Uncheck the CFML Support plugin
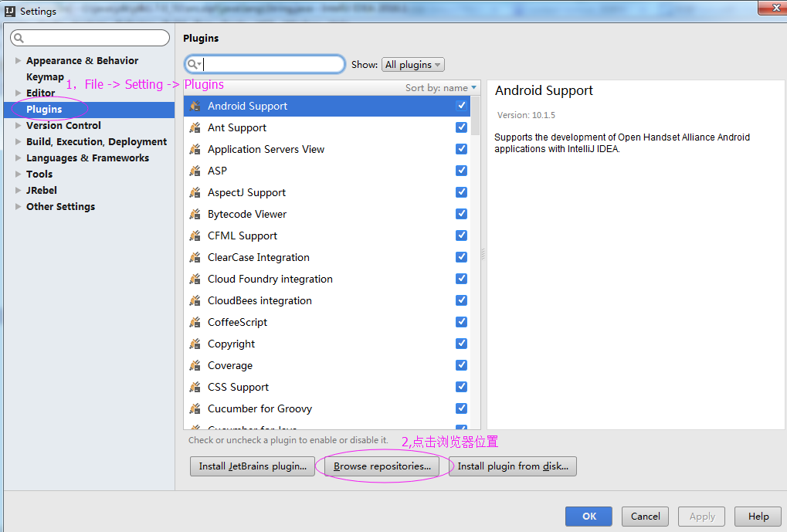Screen dimensions: 787x532 pyautogui.click(x=461, y=235)
